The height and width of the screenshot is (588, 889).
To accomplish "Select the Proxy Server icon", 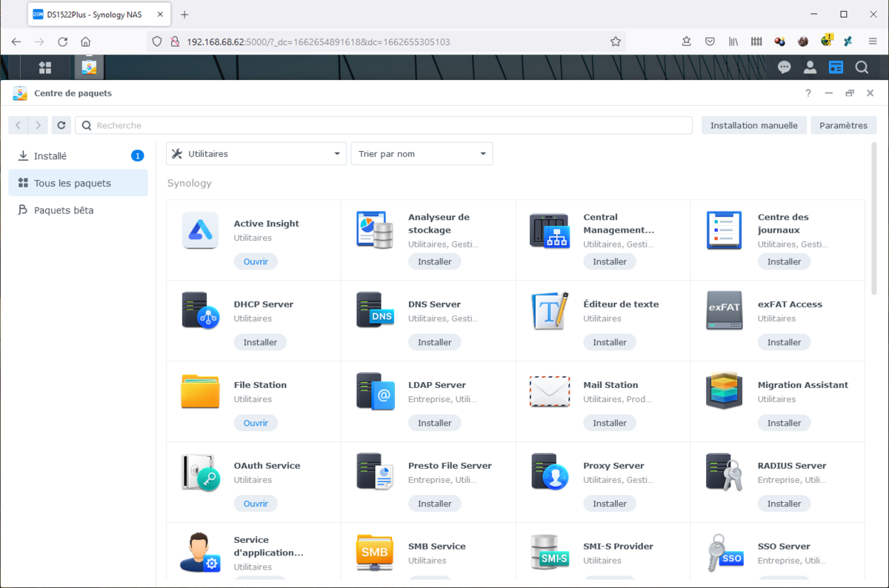I will click(x=550, y=472).
